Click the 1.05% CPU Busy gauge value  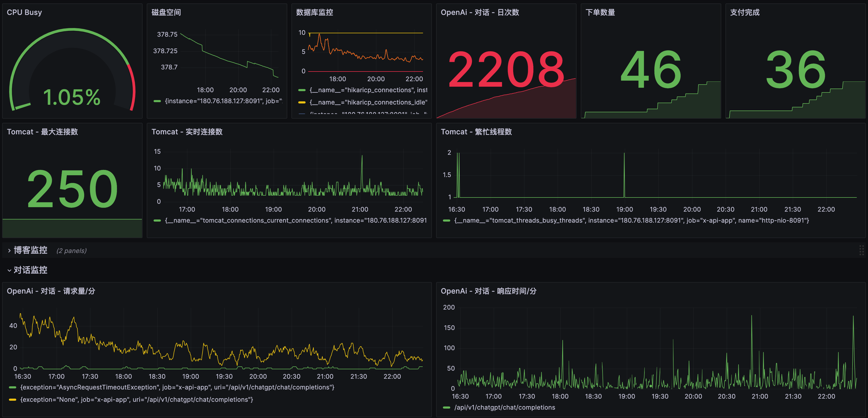(x=72, y=97)
